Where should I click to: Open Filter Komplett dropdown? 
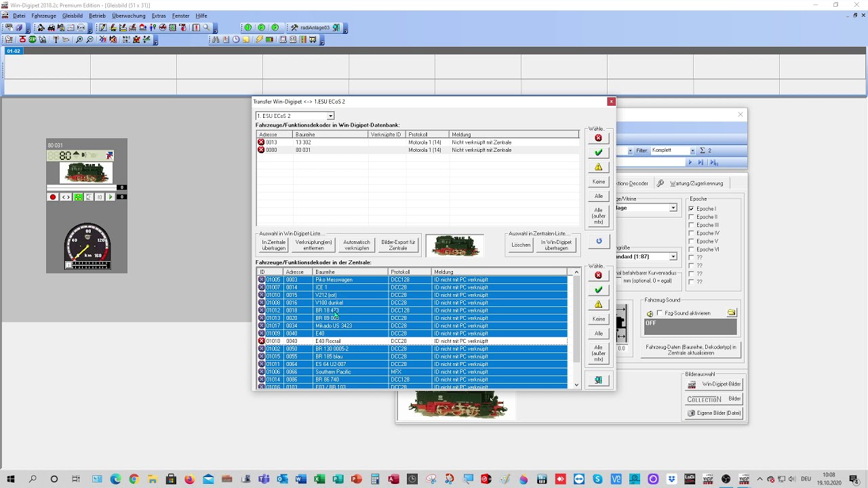coord(692,150)
